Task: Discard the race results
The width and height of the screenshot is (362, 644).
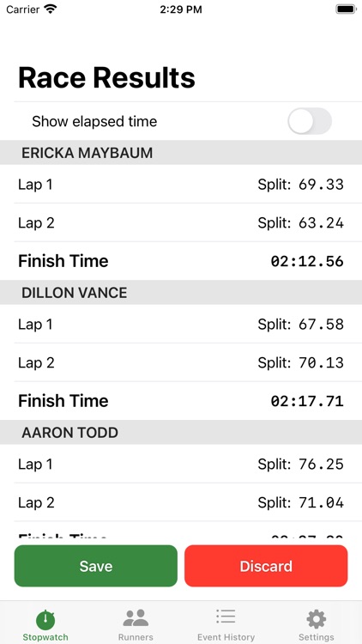Action: [x=266, y=566]
